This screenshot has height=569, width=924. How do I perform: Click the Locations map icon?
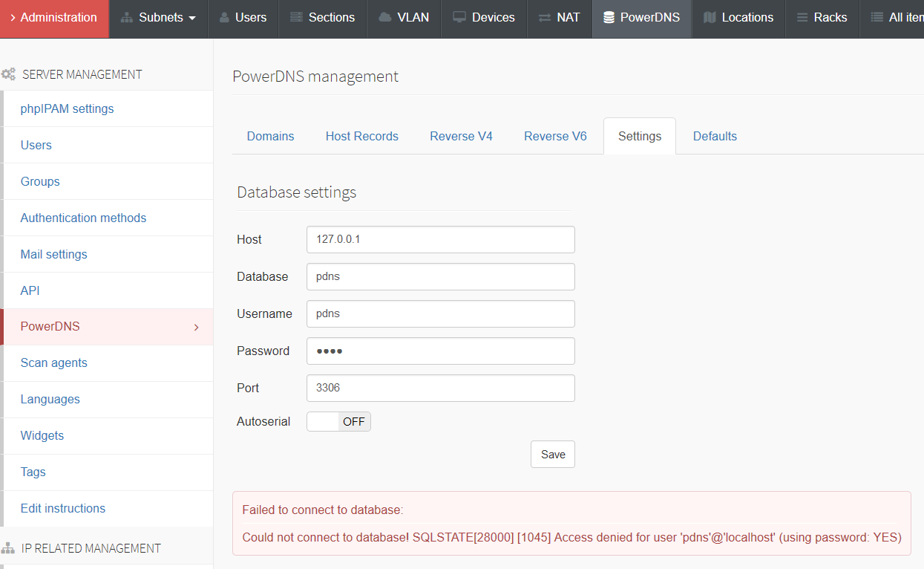tap(710, 17)
